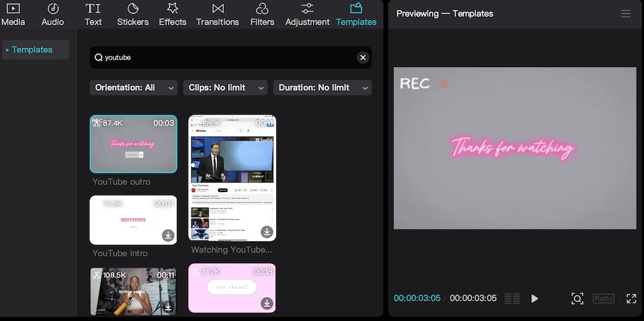Open the Filters tab
Viewport: 644px width, 321px height.
[262, 15]
